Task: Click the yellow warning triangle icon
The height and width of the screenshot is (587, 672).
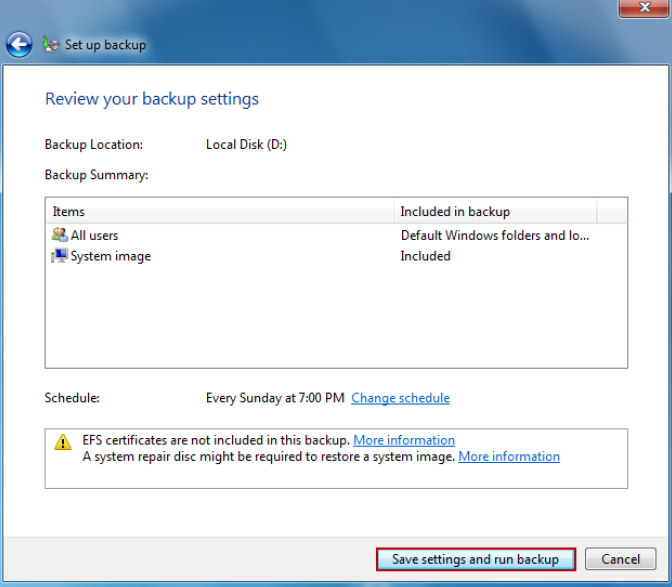Action: (x=63, y=442)
